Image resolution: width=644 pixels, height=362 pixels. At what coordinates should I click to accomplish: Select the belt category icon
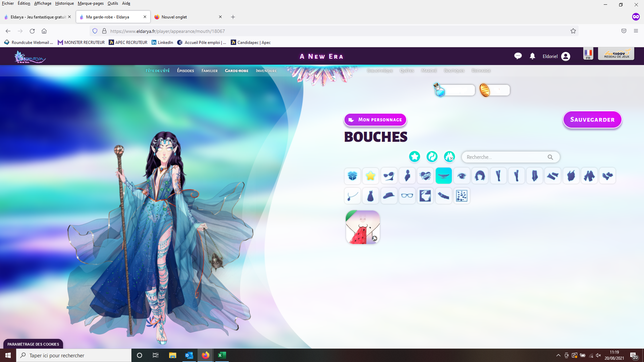[443, 196]
